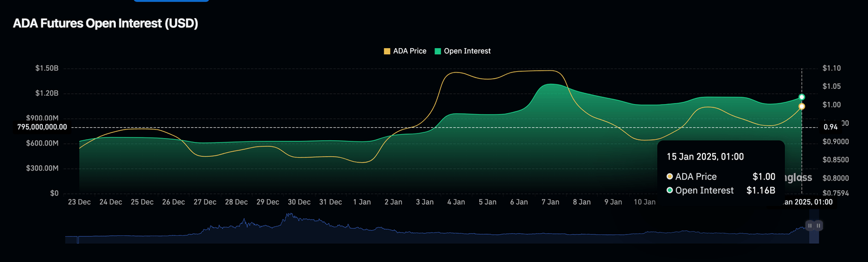The width and height of the screenshot is (868, 262).
Task: Click the 0.94 price crosshair label
Action: click(830, 127)
